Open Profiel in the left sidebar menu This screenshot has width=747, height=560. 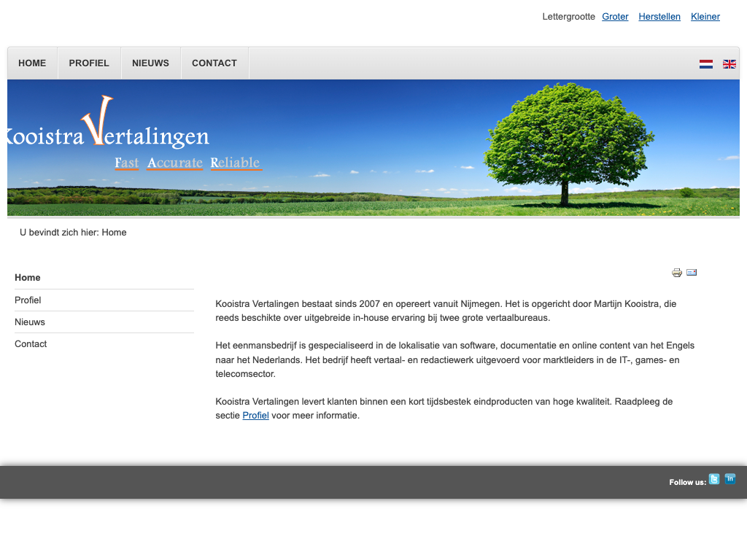coord(28,300)
